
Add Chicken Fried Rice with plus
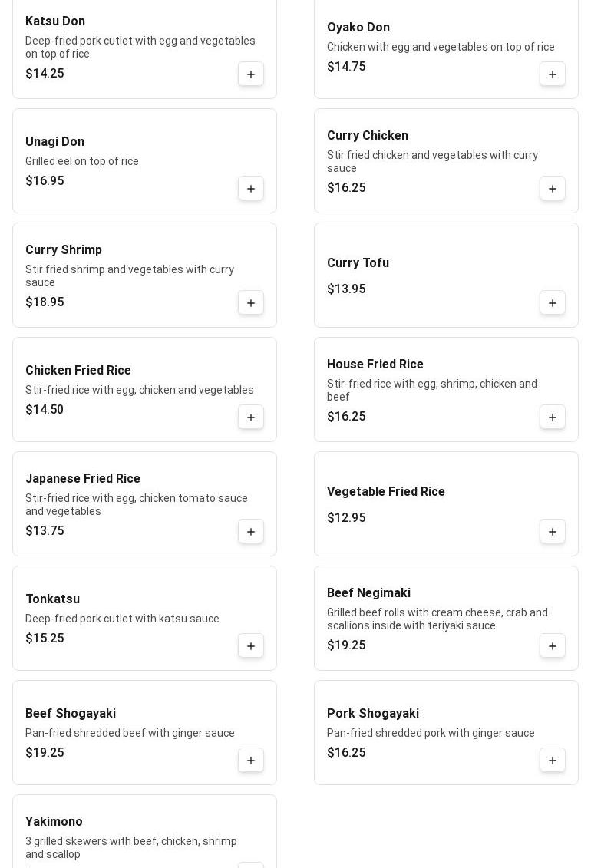(251, 417)
